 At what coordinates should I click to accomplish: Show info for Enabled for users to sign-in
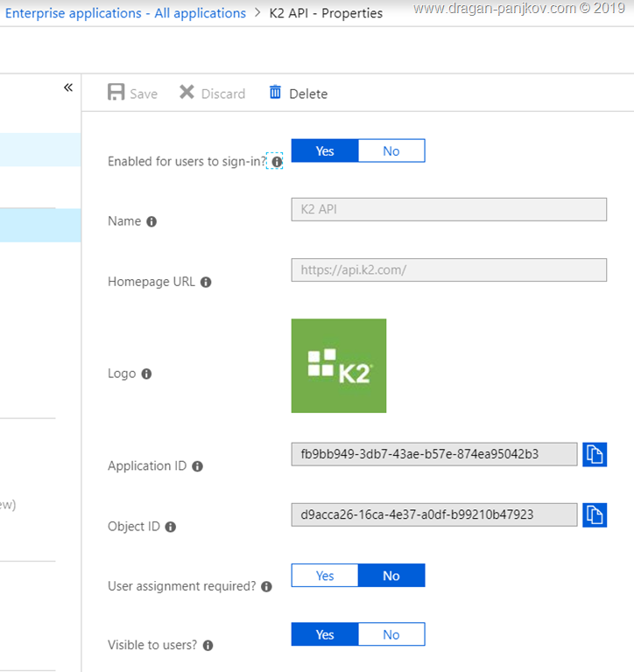(x=277, y=162)
